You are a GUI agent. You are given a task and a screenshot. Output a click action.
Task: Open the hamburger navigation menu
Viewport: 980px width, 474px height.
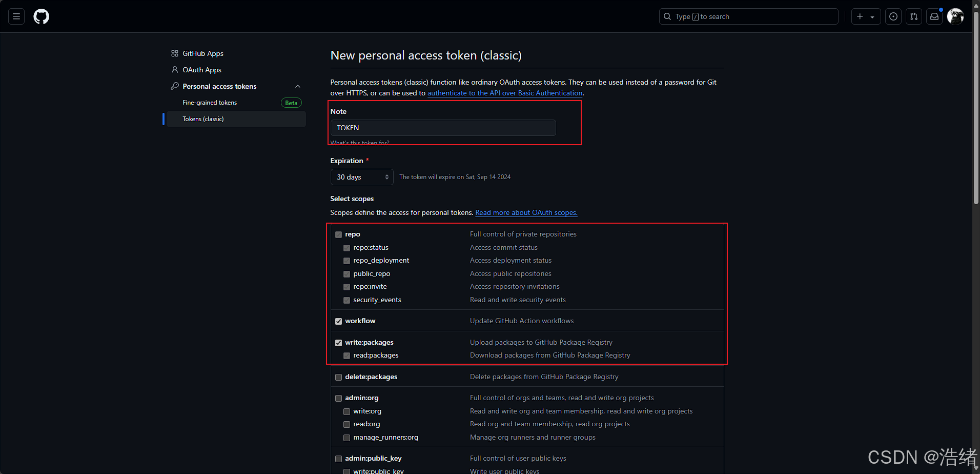coord(16,16)
